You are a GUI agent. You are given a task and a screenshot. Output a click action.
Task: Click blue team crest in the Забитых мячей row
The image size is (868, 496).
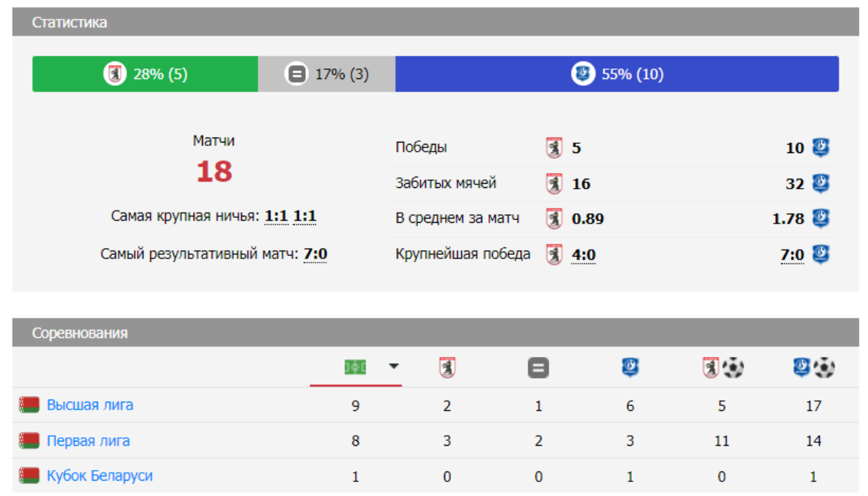[820, 184]
